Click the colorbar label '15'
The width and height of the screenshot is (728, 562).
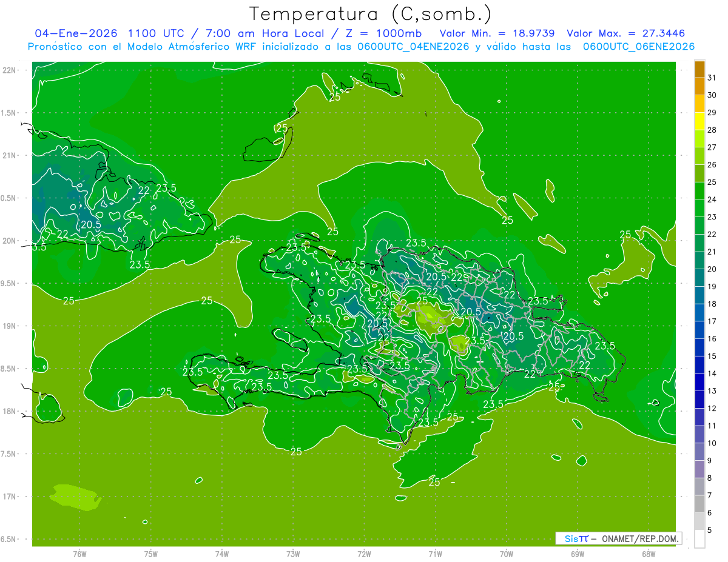[x=712, y=356]
